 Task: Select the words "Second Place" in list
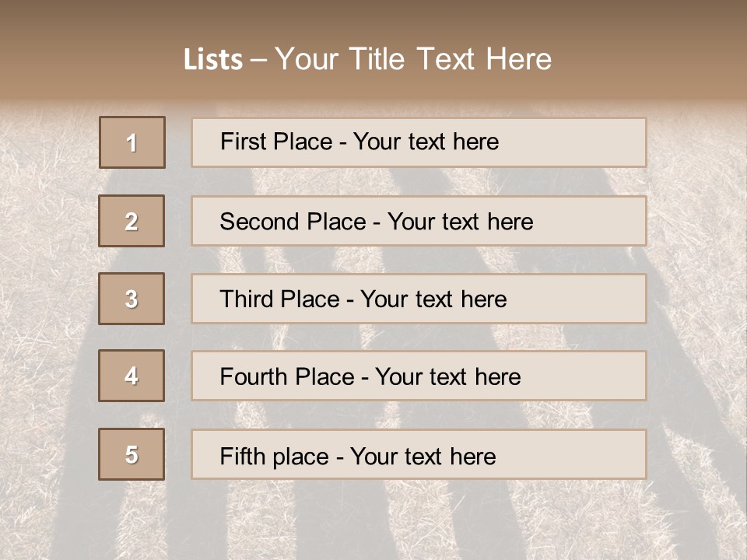pos(291,222)
